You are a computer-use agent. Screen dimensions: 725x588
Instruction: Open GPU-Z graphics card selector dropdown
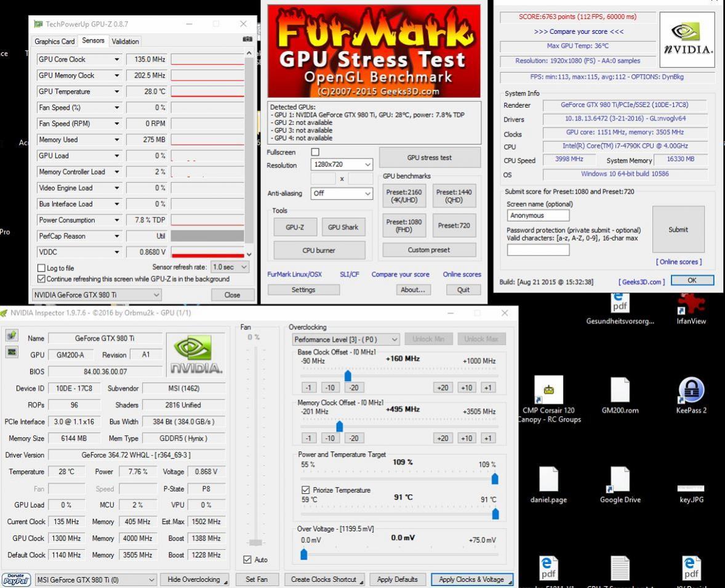(x=97, y=295)
